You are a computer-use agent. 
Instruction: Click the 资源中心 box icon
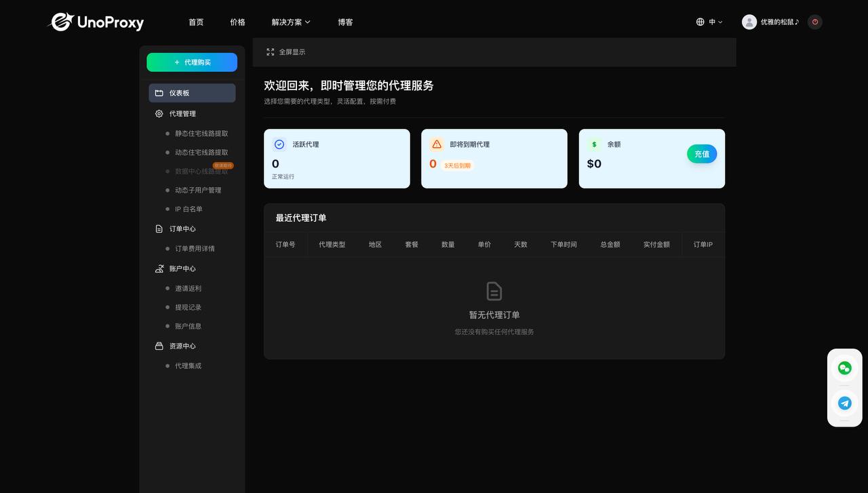tap(159, 346)
